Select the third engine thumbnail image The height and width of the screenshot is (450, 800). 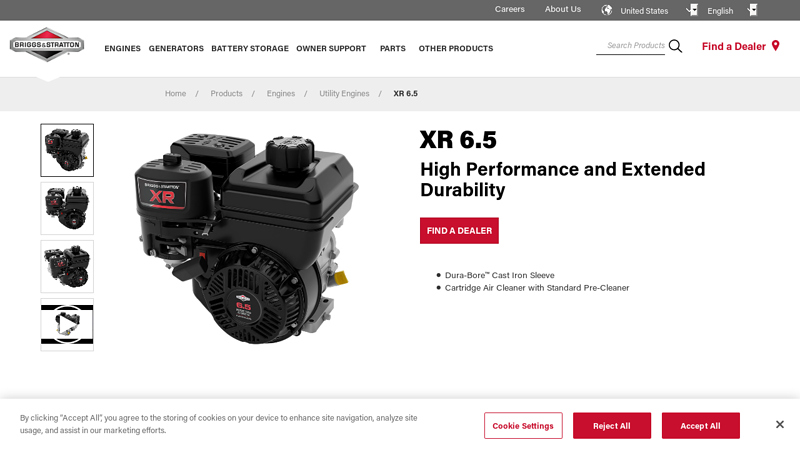tap(67, 266)
